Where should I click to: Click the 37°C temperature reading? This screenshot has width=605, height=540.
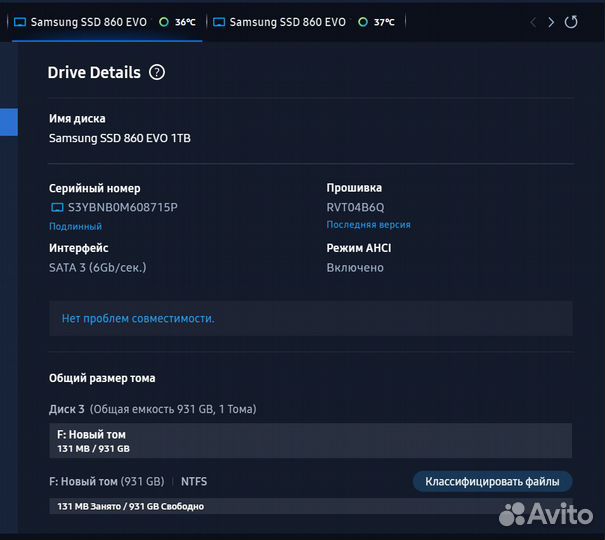click(384, 22)
